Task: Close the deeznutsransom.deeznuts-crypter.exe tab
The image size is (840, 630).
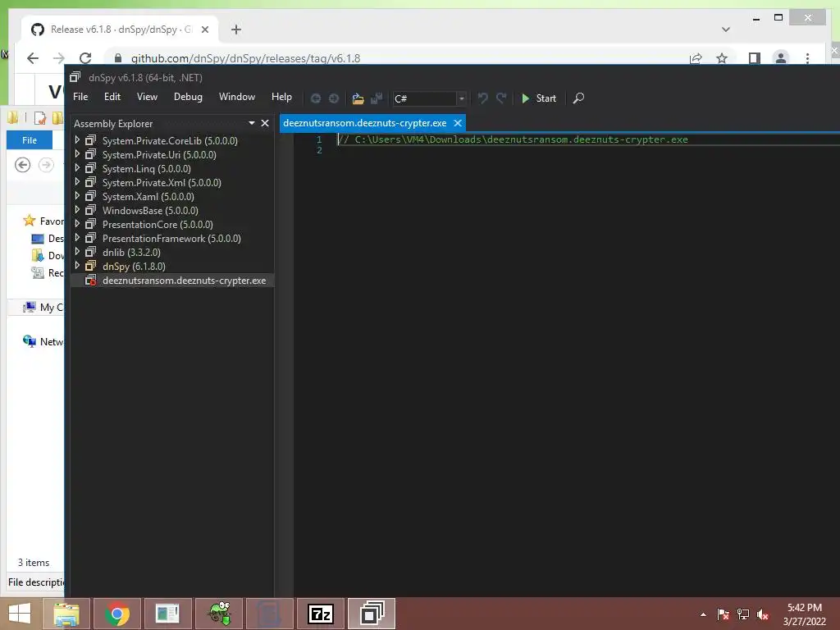Action: [x=458, y=123]
